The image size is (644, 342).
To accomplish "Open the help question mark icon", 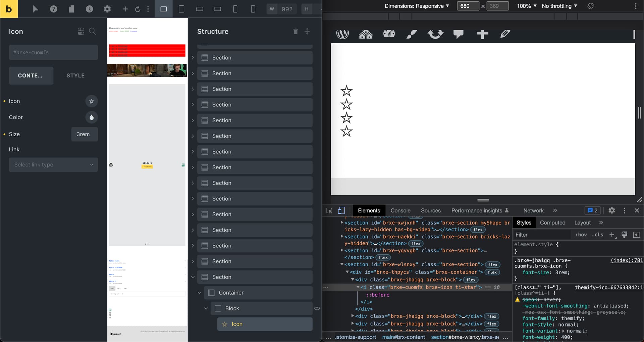I will tap(53, 9).
